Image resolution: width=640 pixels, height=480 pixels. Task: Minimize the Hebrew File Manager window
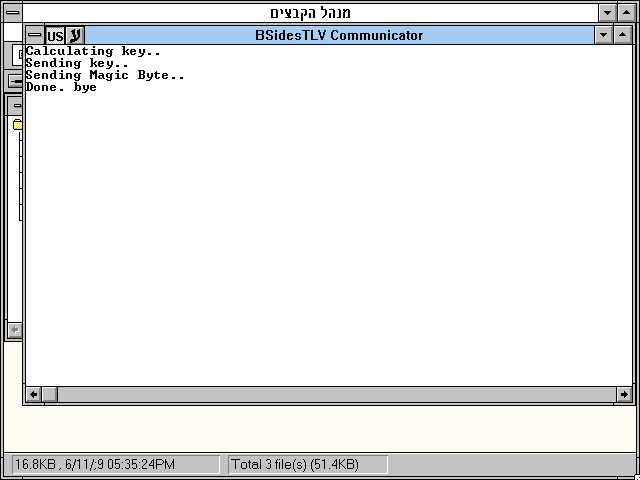(x=607, y=13)
